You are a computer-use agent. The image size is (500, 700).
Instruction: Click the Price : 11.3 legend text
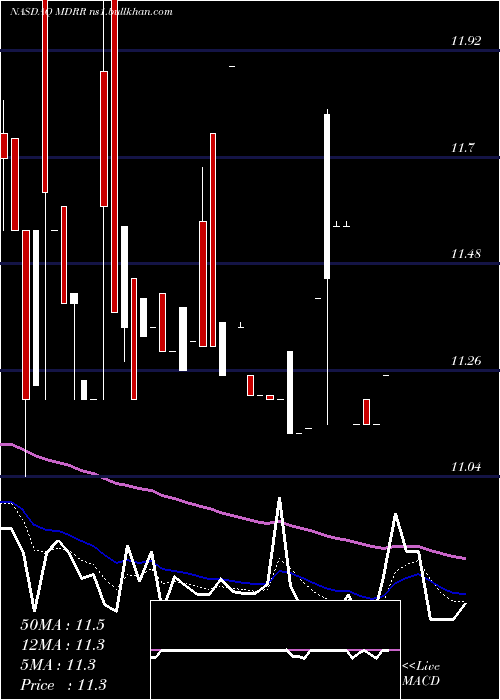(x=63, y=685)
